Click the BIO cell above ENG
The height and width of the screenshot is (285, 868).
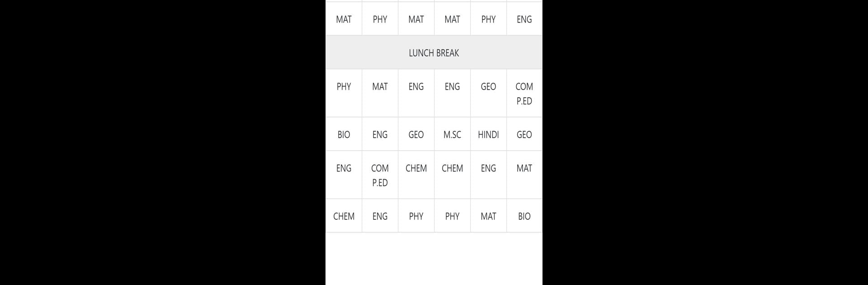[x=344, y=134]
